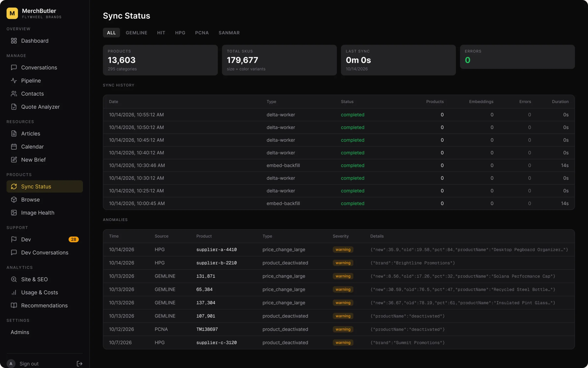The height and width of the screenshot is (368, 588).
Task: Click the Browse box icon
Action: coord(14,199)
